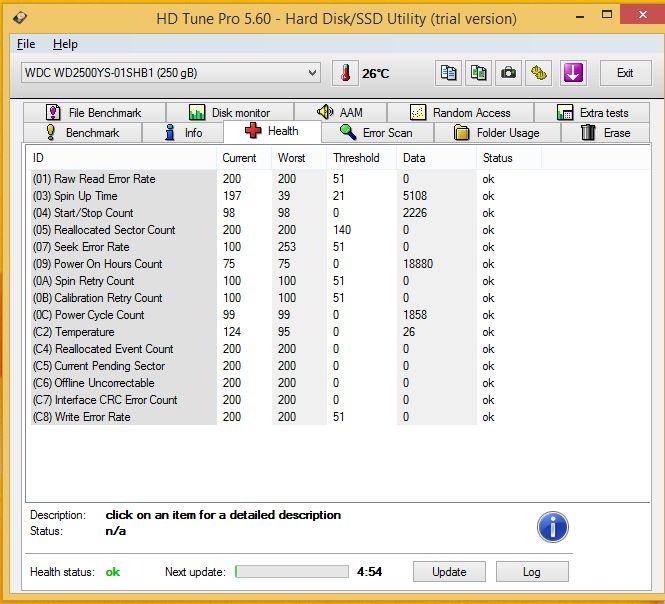
Task: Click the copy screenshot to clipboard icon
Action: (478, 73)
